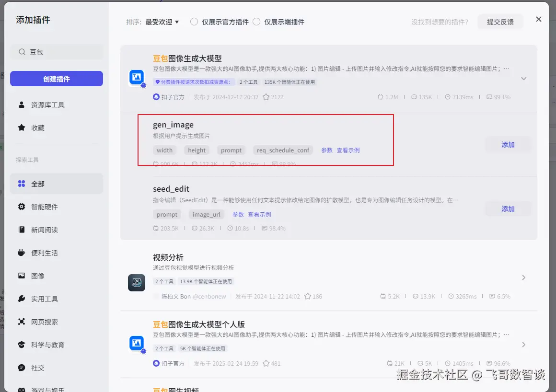Screen dimensions: 556x392
Task: Select 仅展示端插件 radio option
Action: click(256, 22)
